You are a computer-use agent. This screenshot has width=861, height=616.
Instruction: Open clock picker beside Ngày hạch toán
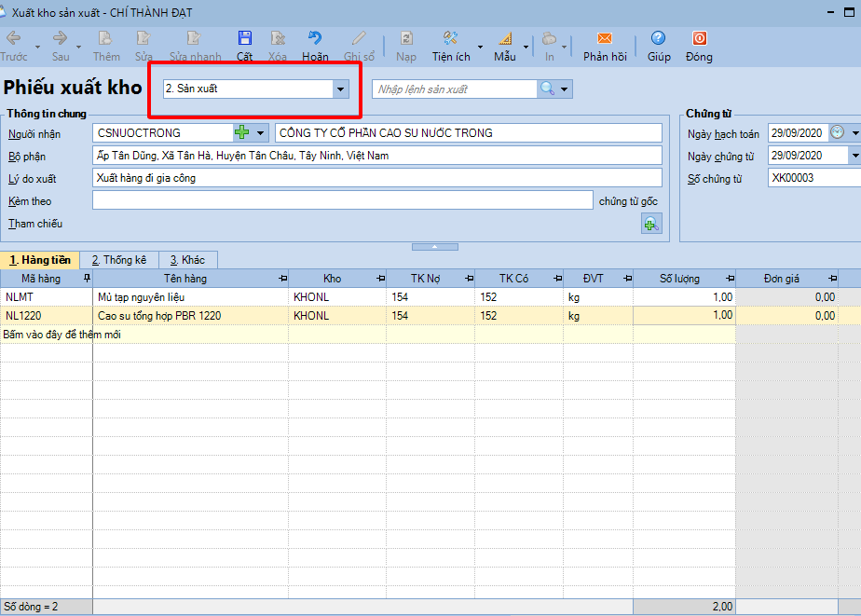pos(838,132)
